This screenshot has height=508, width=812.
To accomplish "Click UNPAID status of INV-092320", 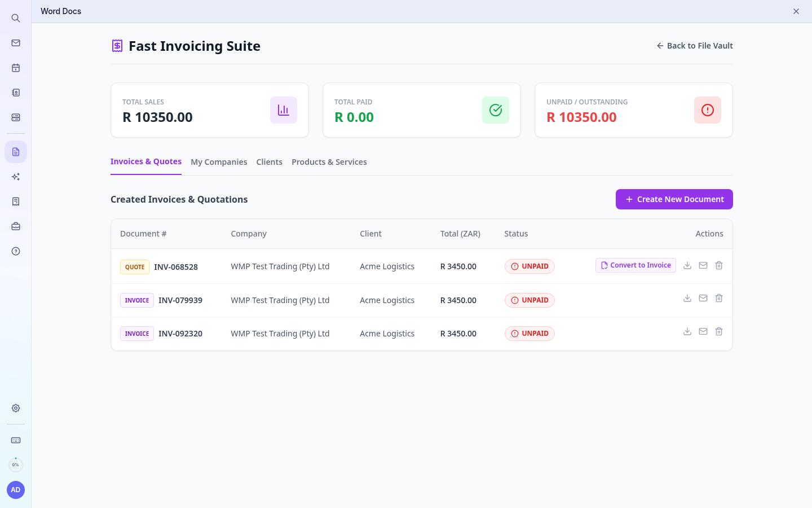I will 529,334.
